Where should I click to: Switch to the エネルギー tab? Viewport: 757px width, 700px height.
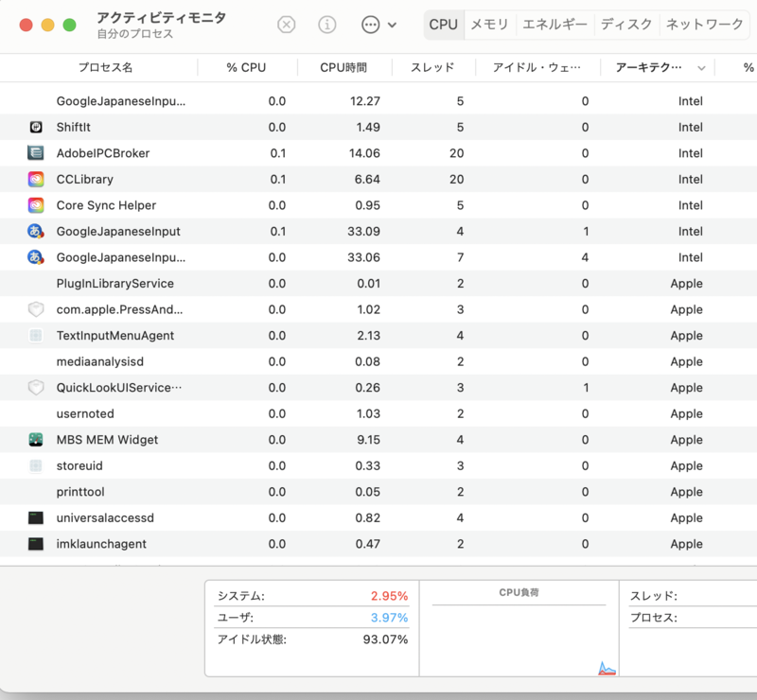pyautogui.click(x=555, y=25)
